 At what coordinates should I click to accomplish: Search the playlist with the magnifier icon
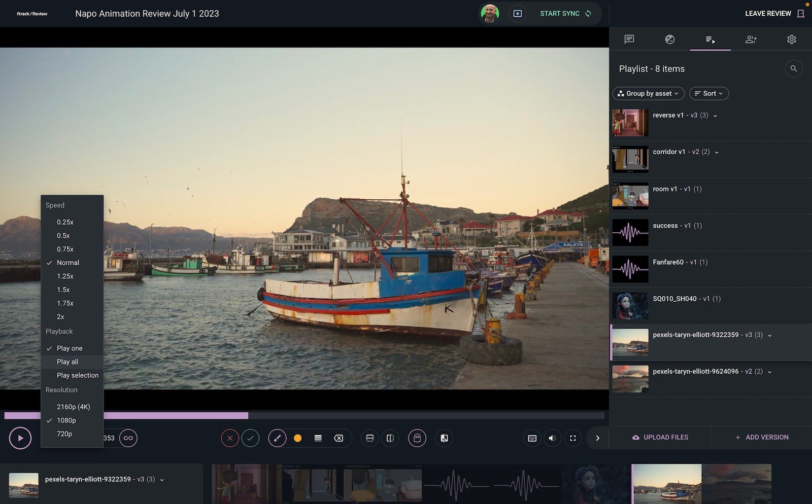794,68
